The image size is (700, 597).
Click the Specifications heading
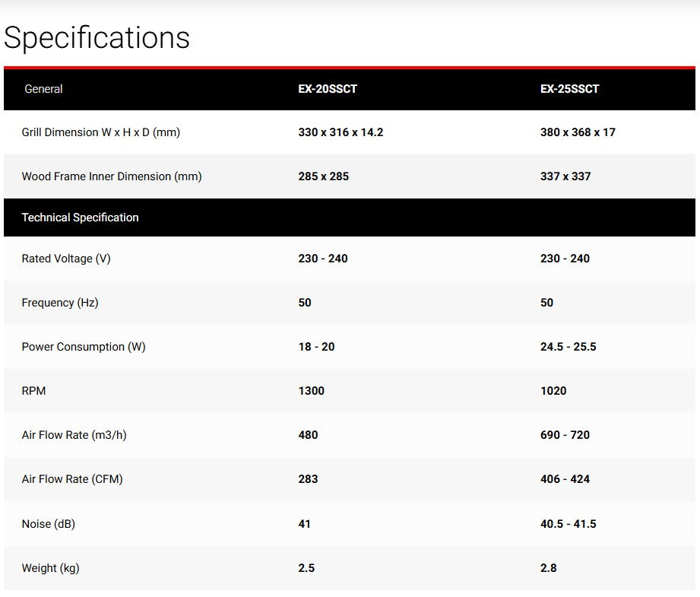[97, 37]
